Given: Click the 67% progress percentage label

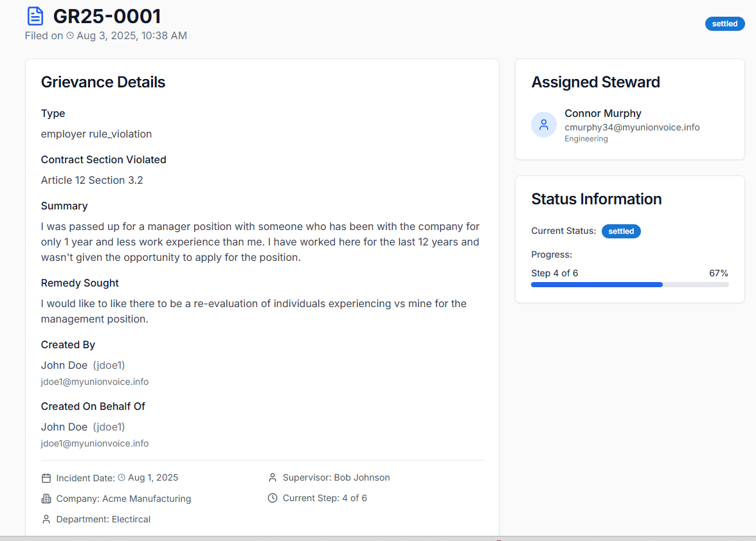Looking at the screenshot, I should coord(718,272).
